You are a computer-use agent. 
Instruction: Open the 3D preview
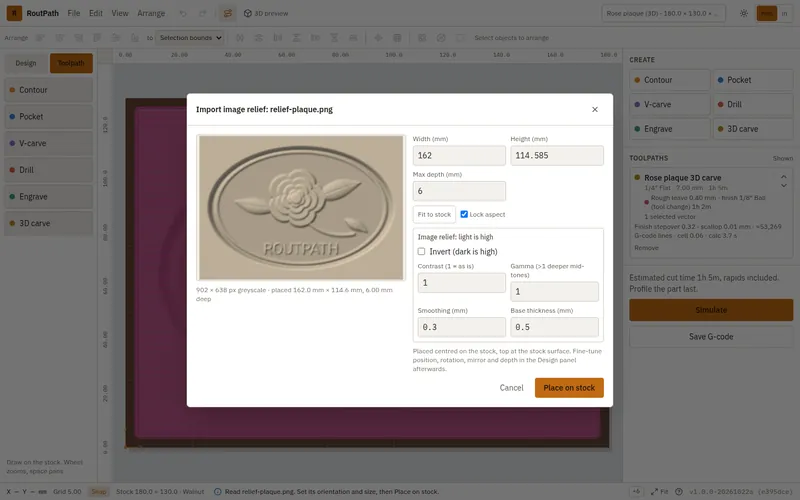pos(266,13)
